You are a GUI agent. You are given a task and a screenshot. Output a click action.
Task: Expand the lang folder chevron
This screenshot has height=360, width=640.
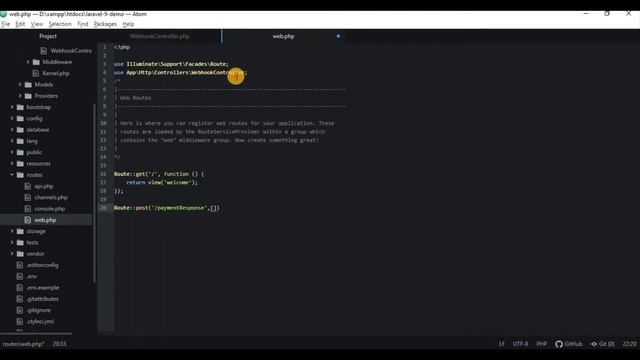click(12, 141)
